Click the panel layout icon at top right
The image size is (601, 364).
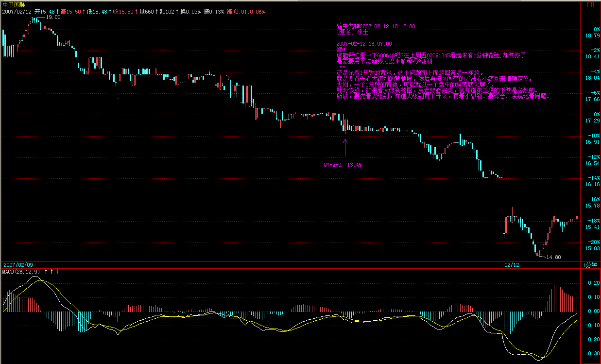click(591, 5)
